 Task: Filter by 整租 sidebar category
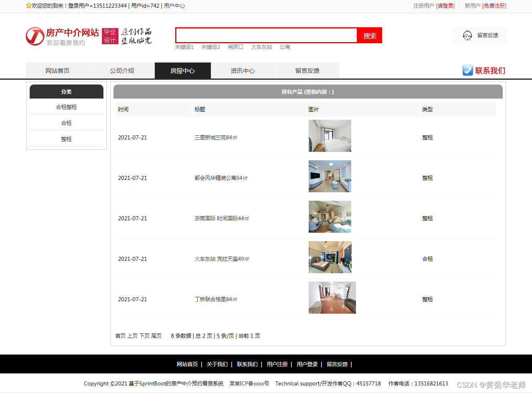click(x=66, y=139)
